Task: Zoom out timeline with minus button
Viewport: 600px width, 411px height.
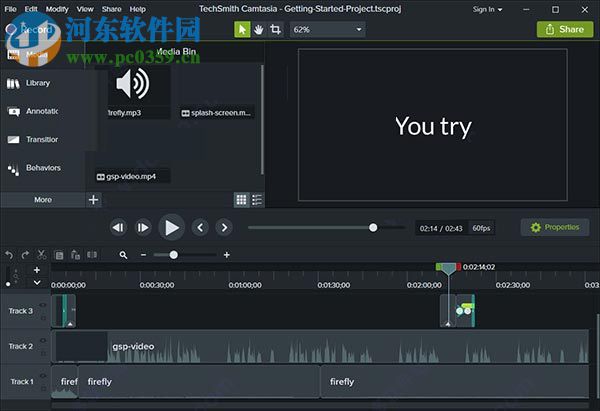Action: coord(143,255)
